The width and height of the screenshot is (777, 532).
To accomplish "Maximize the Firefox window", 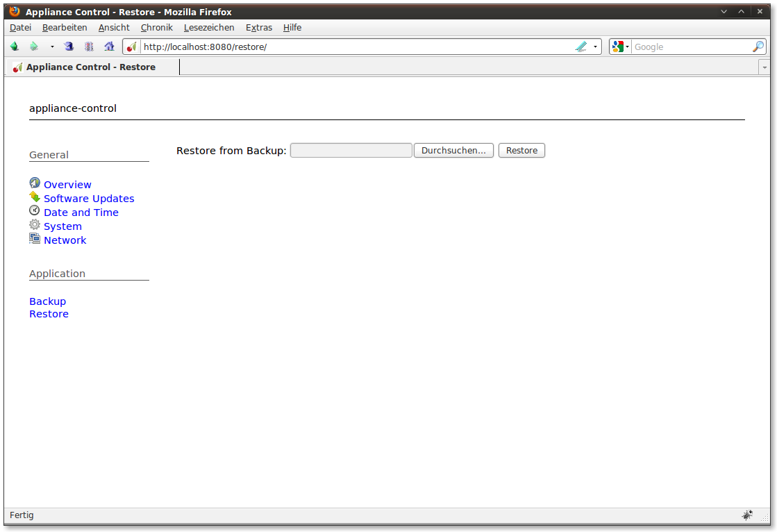I will pyautogui.click(x=742, y=11).
